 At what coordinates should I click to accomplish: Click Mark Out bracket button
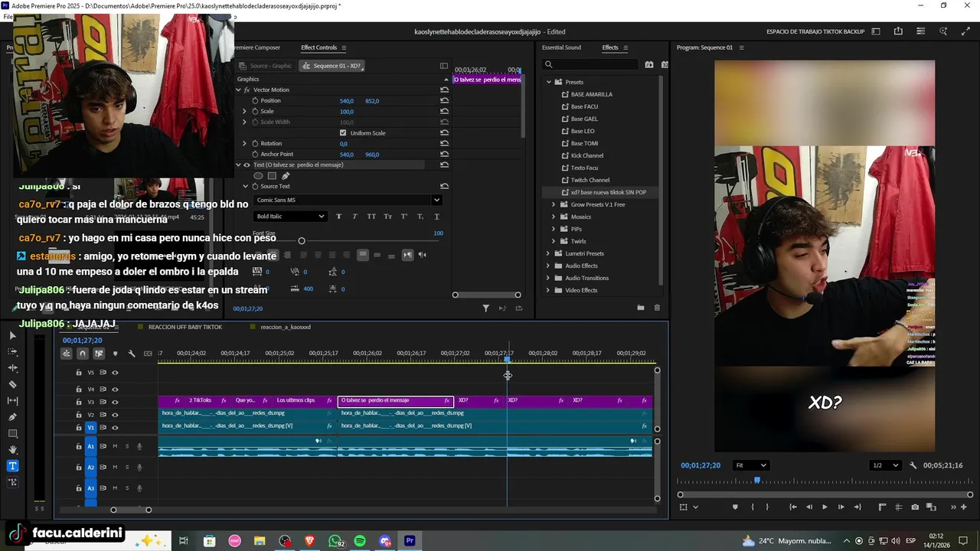point(767,507)
